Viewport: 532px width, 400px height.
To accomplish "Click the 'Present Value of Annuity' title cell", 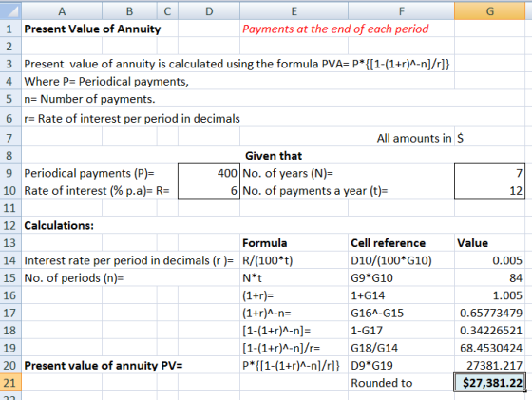I will tap(92, 29).
